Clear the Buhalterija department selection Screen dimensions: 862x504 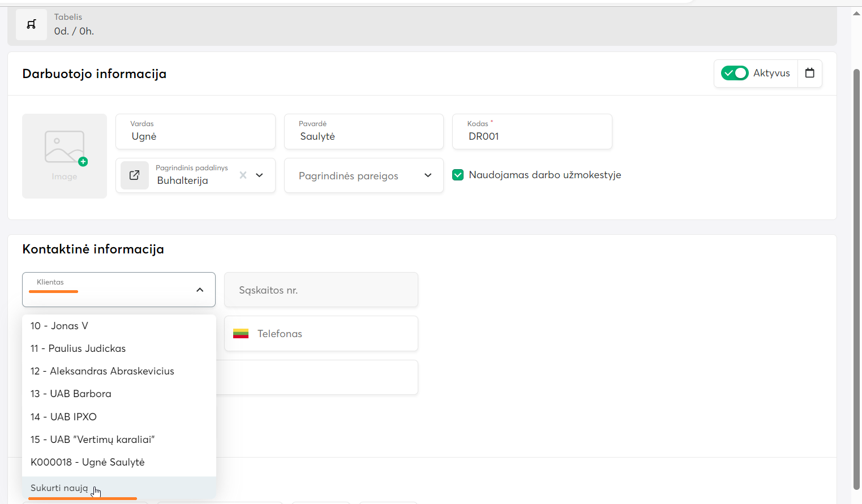tap(243, 175)
